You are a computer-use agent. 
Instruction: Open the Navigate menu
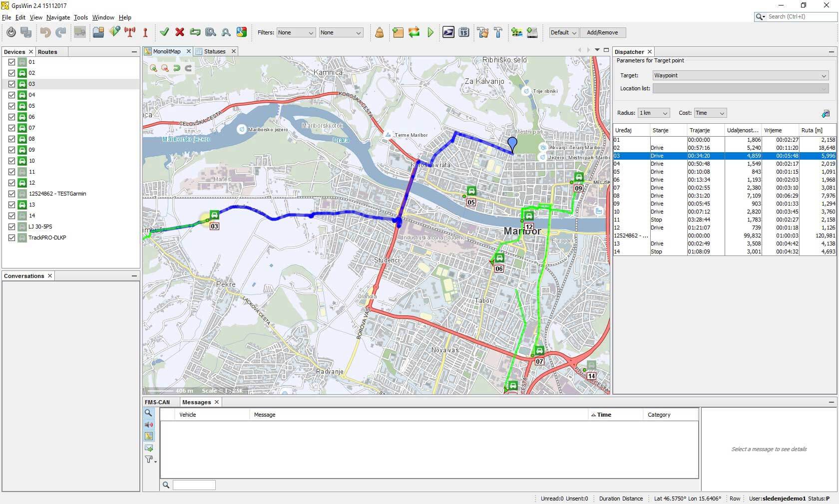click(58, 17)
